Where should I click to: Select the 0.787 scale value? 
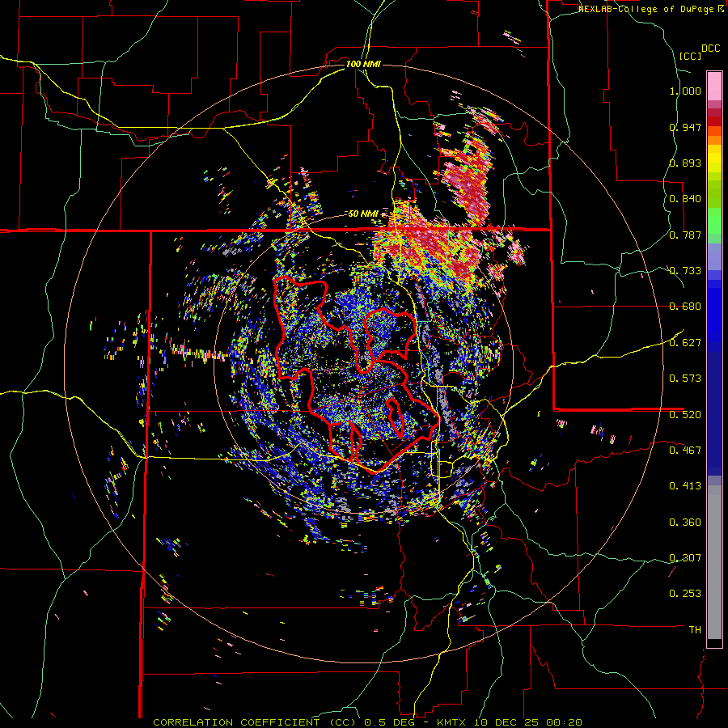tap(685, 235)
